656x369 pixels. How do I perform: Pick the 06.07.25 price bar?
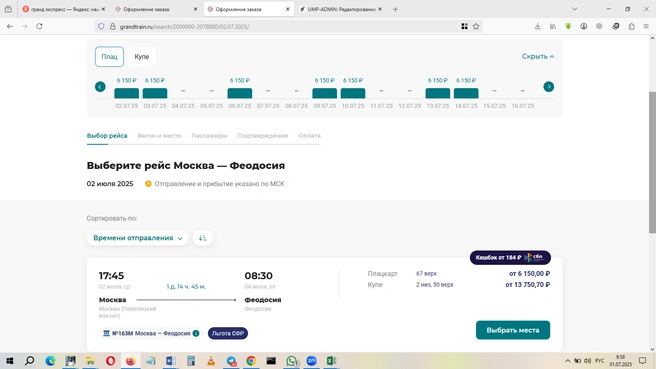point(240,93)
